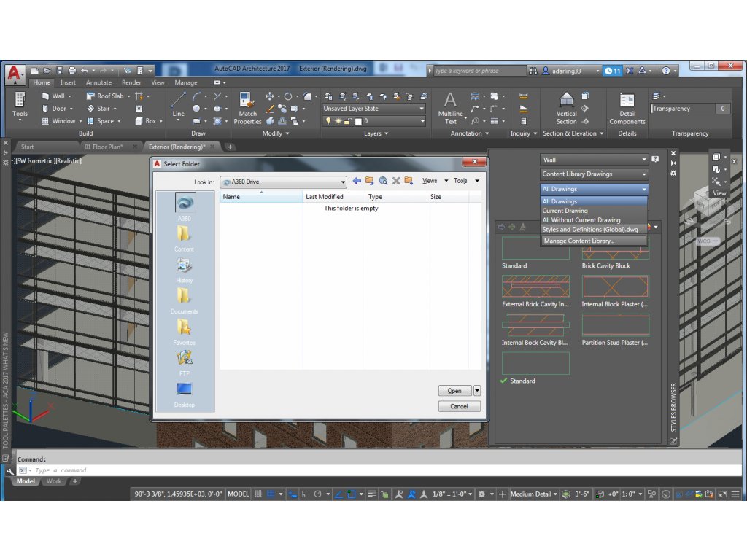Switch to the Render ribbon tab
The image size is (747, 560).
[131, 83]
